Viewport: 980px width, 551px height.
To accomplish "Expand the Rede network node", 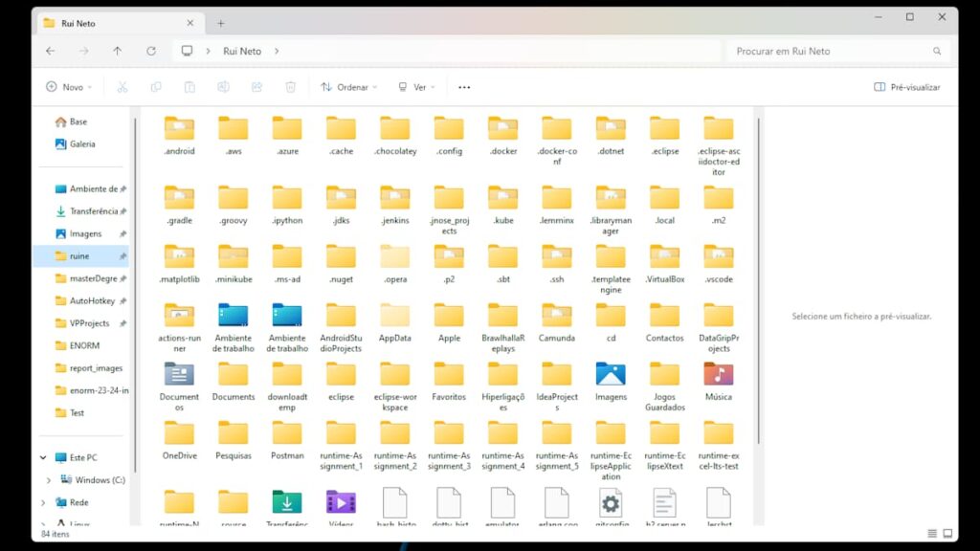I will click(43, 503).
